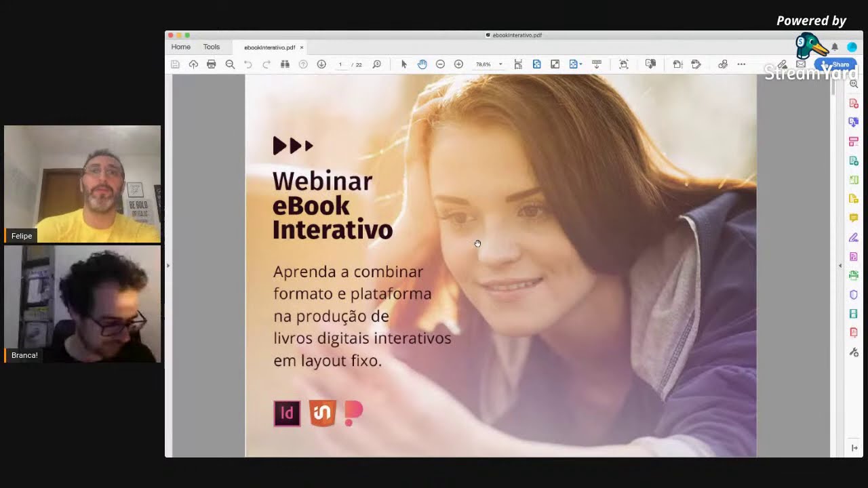Open Fill & Sign pen tool in right pane

click(x=854, y=237)
